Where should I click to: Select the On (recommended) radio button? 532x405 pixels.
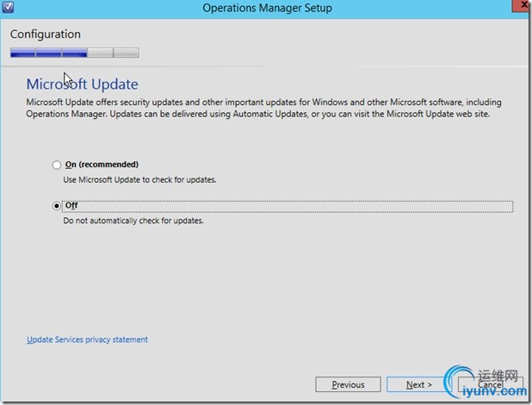click(x=57, y=165)
